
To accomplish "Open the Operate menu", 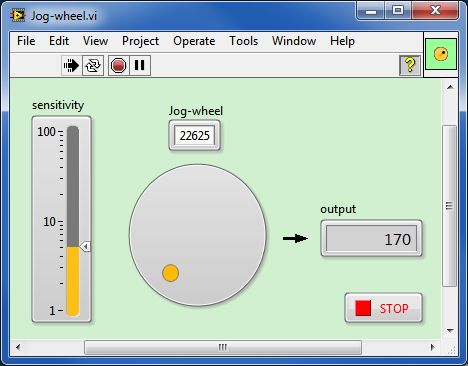I will [x=194, y=41].
